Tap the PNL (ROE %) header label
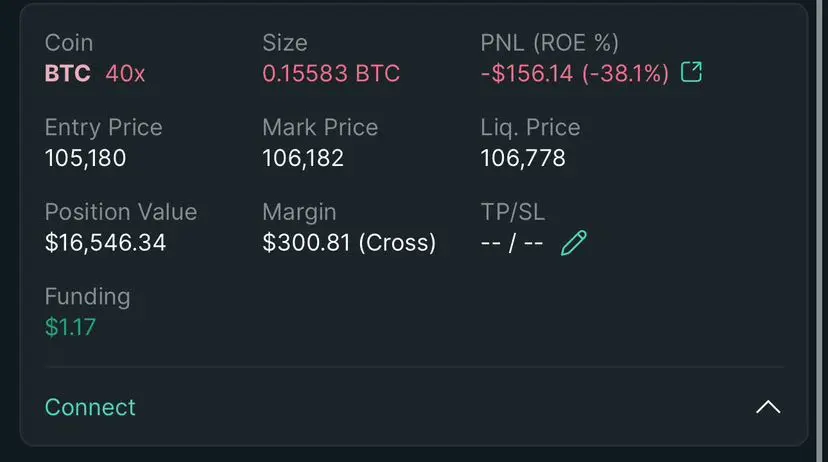 549,43
